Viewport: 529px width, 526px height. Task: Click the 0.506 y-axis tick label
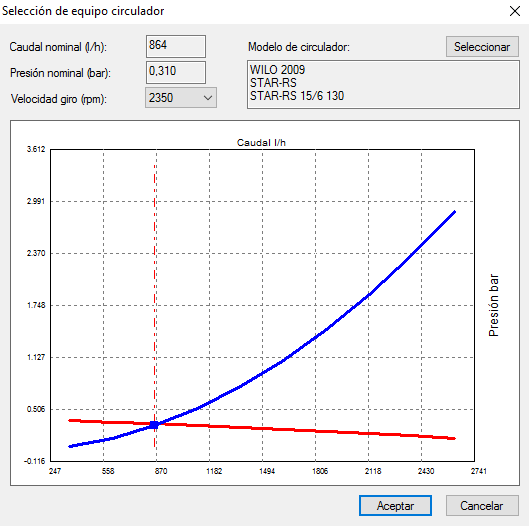pos(36,409)
